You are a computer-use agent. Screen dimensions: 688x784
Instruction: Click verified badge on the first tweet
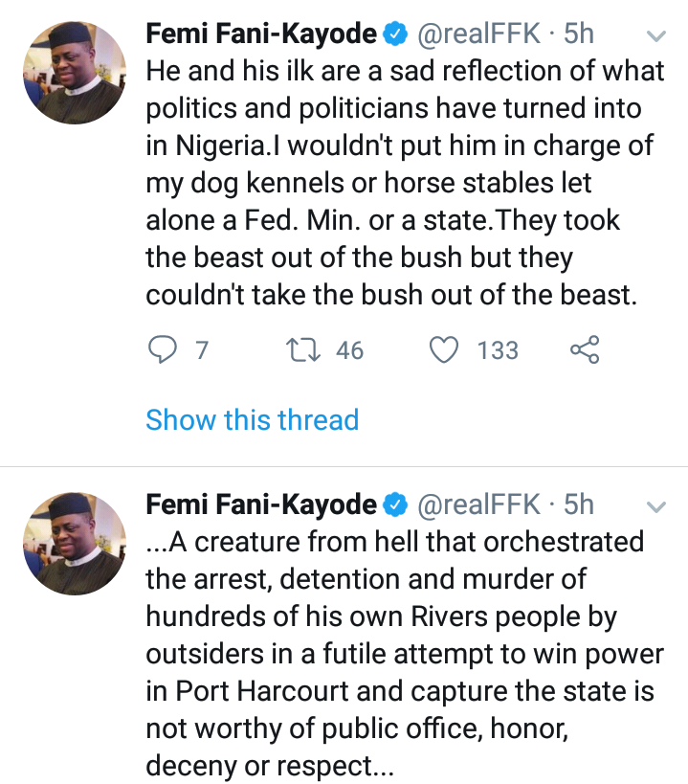[x=394, y=35]
